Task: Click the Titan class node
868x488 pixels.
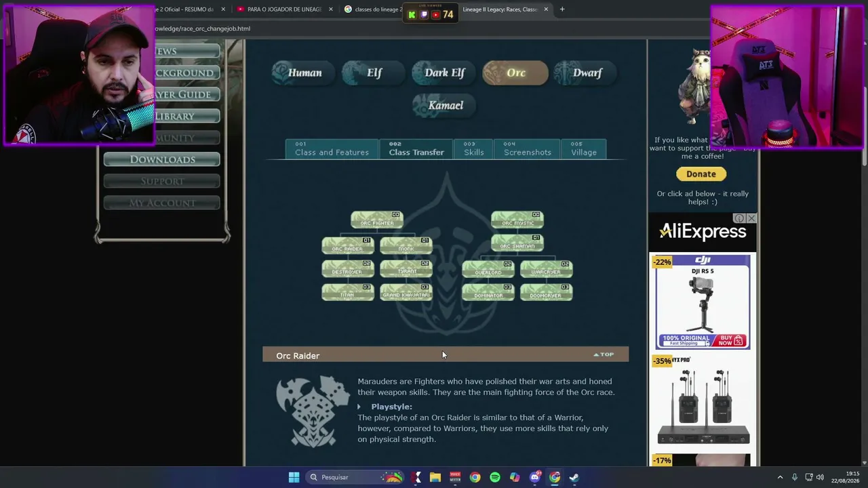Action: pyautogui.click(x=348, y=291)
